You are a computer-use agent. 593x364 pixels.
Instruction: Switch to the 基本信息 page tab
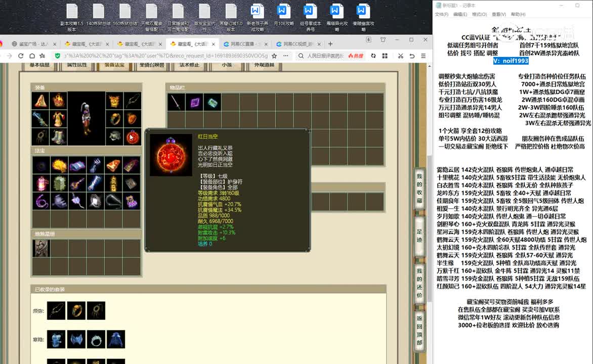39,65
